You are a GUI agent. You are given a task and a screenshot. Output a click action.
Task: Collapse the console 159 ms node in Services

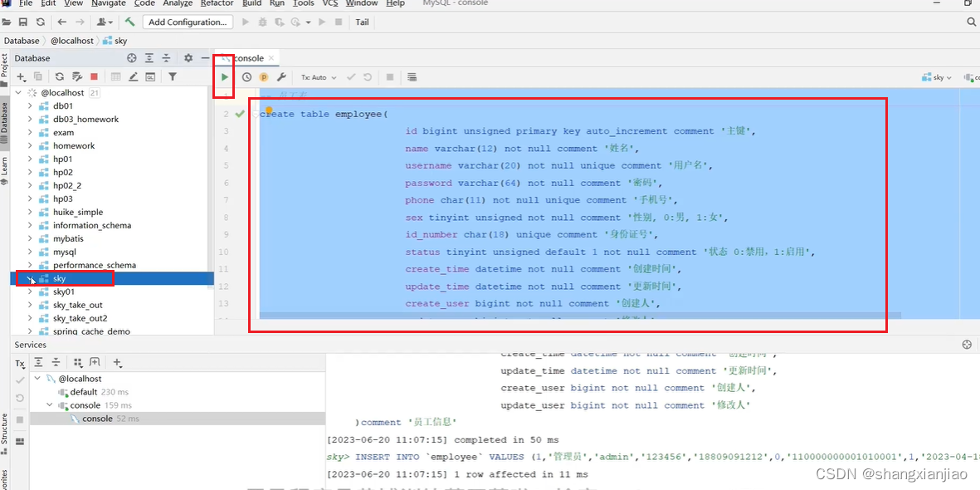click(x=50, y=405)
